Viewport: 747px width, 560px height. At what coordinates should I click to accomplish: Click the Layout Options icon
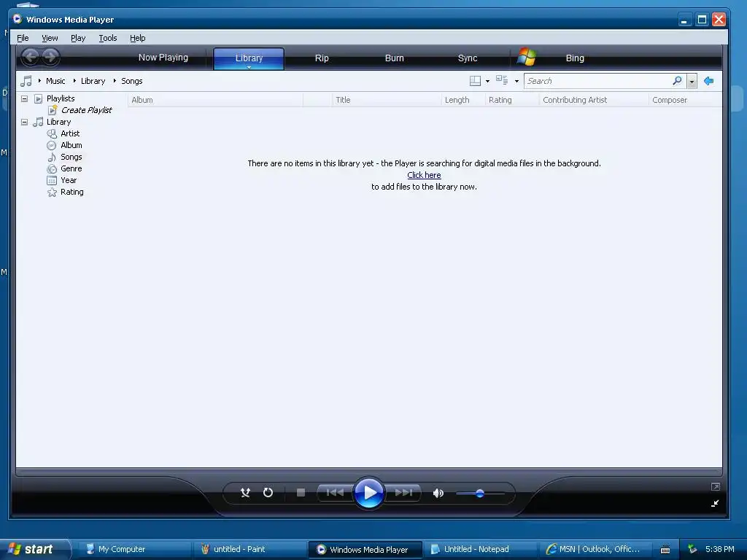(475, 81)
